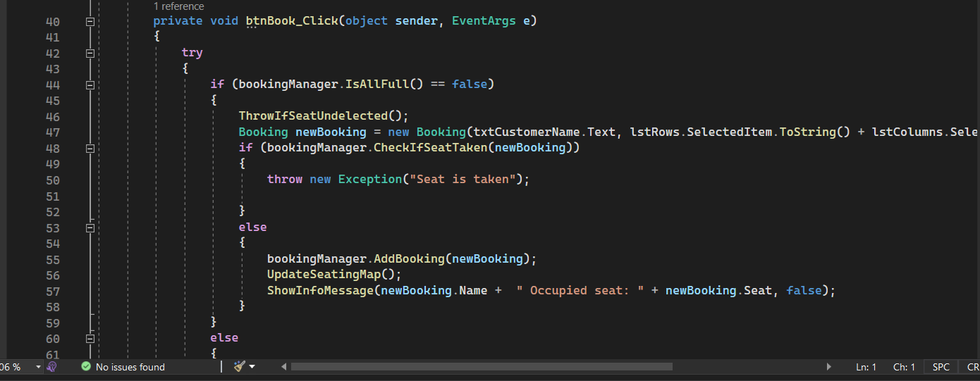Click the right arrow of horizontal scrollbar
Image resolution: width=980 pixels, height=381 pixels.
[x=828, y=367]
